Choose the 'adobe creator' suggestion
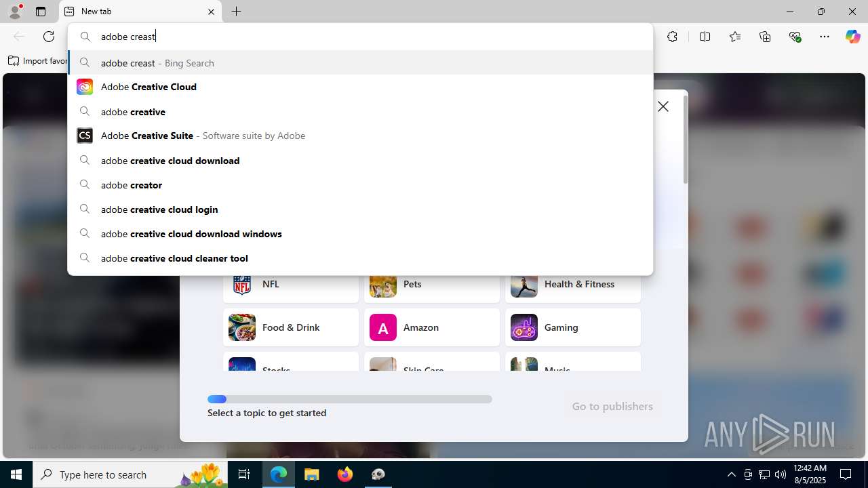 coord(360,184)
